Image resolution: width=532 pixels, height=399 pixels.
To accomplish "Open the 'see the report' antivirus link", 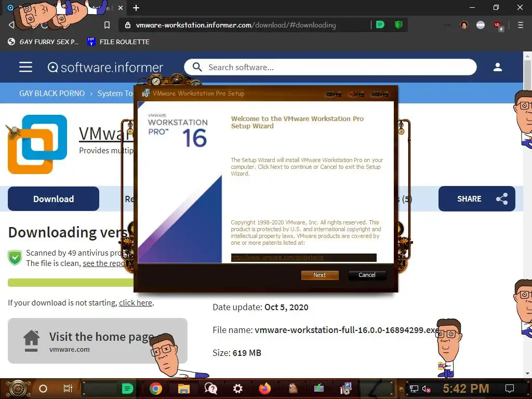I will [x=104, y=263].
